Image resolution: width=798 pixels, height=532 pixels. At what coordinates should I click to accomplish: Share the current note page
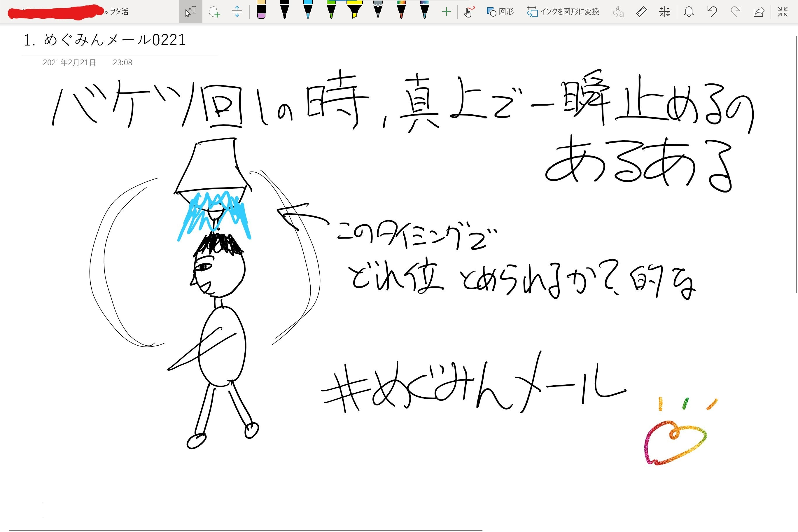(760, 12)
